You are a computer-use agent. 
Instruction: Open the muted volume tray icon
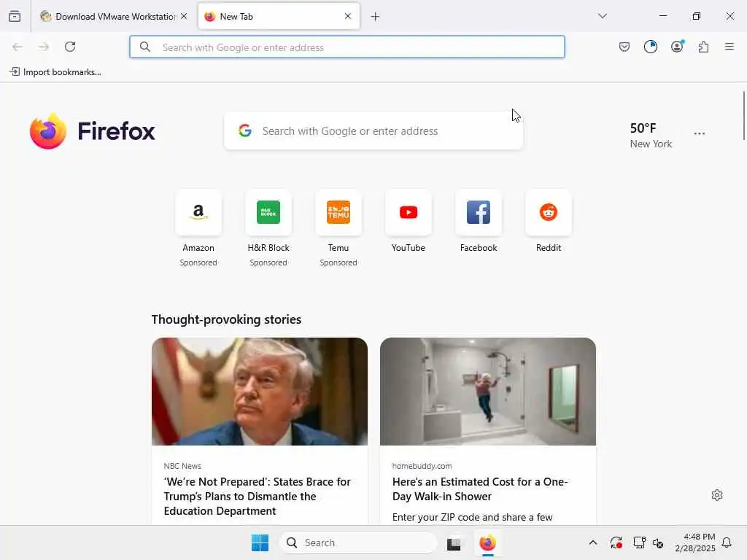click(x=658, y=542)
